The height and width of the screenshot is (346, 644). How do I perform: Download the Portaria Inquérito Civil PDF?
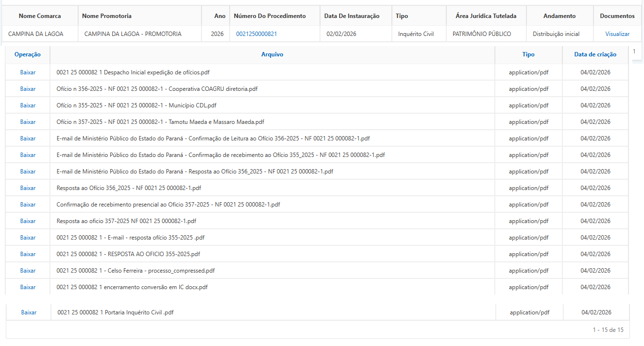(29, 312)
